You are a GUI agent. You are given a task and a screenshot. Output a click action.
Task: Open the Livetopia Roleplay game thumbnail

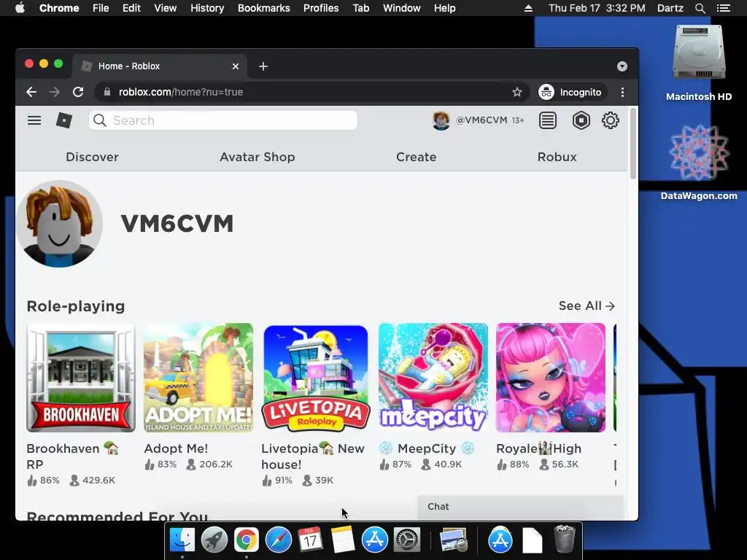point(315,378)
